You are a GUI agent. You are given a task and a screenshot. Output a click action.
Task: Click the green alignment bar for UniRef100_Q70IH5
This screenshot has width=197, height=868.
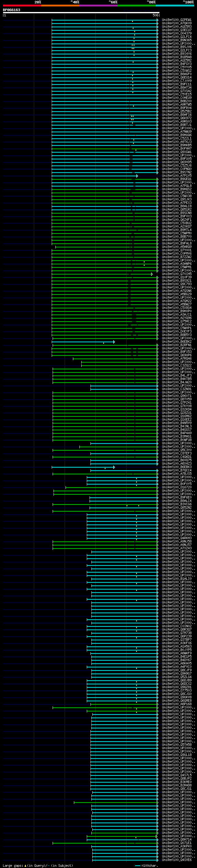pos(102,274)
